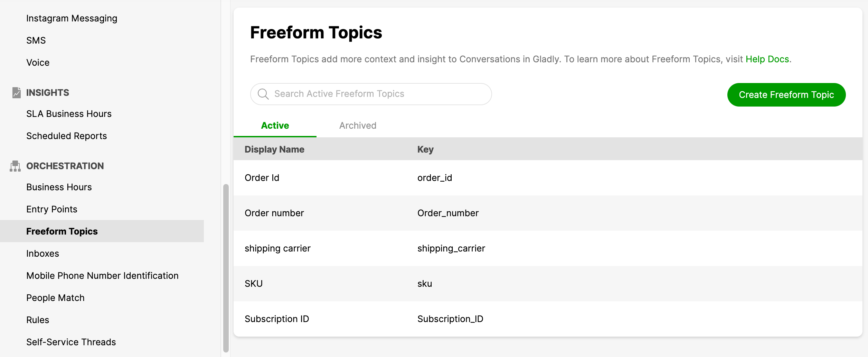
Task: Click the Insights chart icon
Action: [17, 93]
